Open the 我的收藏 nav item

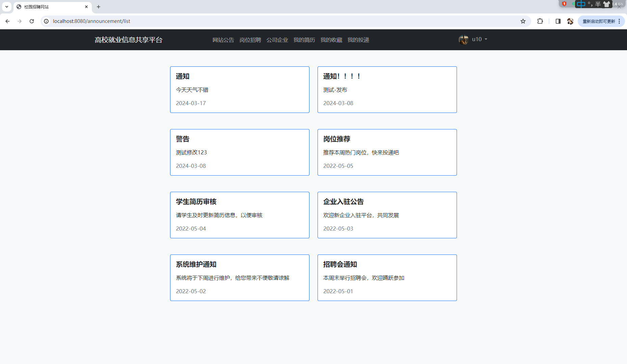point(331,40)
